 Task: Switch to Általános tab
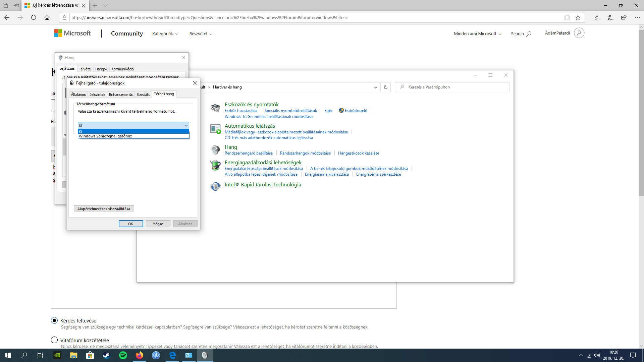tap(78, 95)
